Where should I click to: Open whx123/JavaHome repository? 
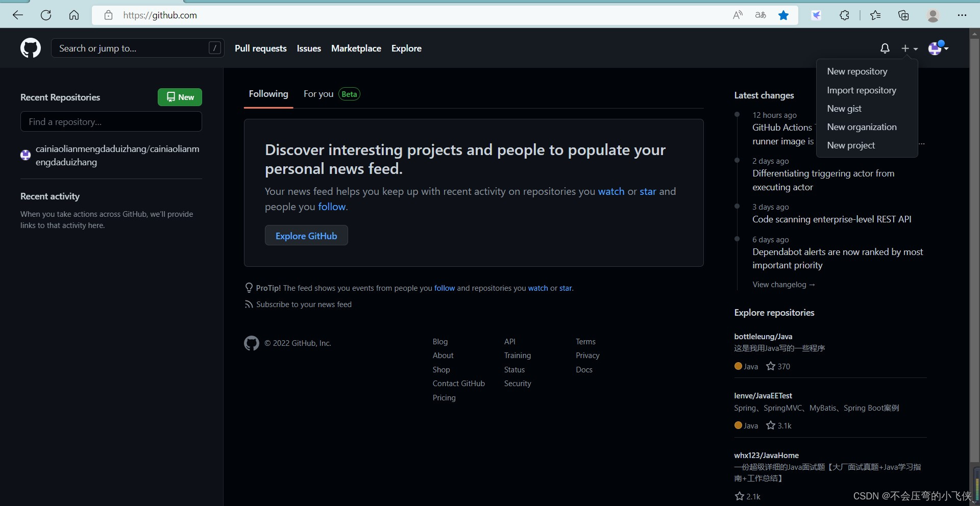(x=766, y=456)
